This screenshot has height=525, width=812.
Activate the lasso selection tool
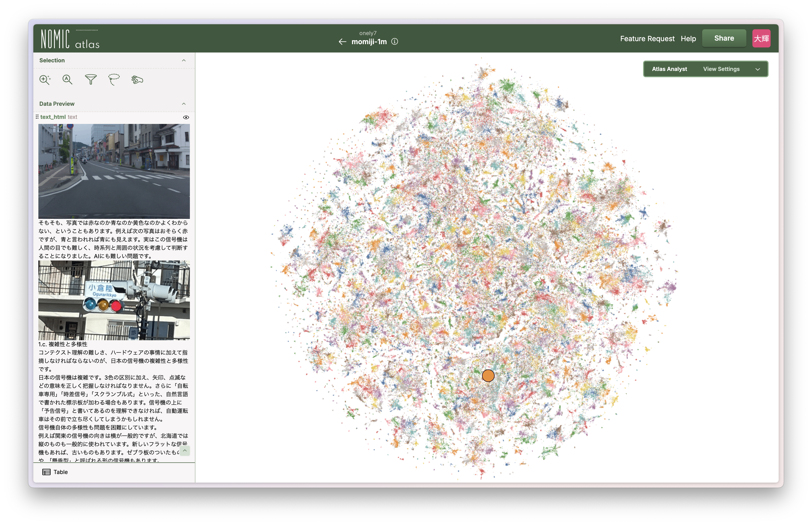tap(114, 80)
